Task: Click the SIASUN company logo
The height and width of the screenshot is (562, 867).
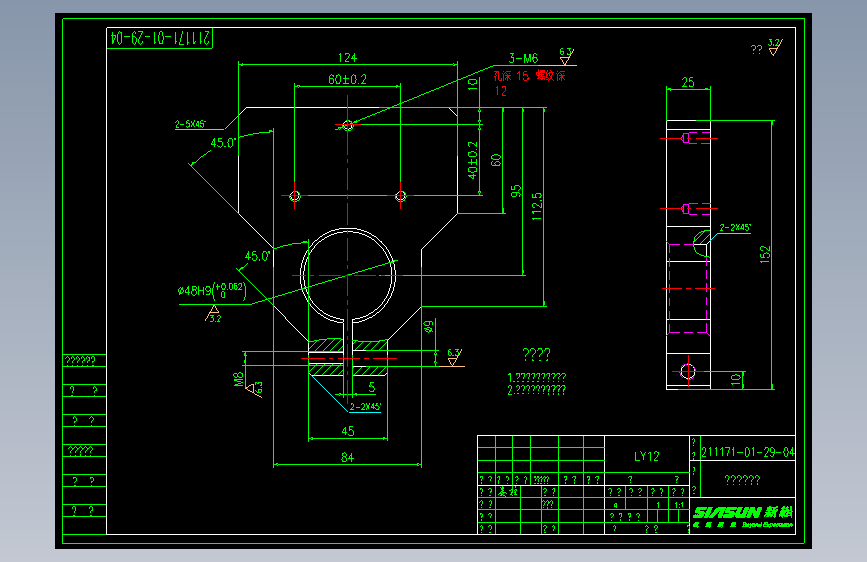Action: 743,517
